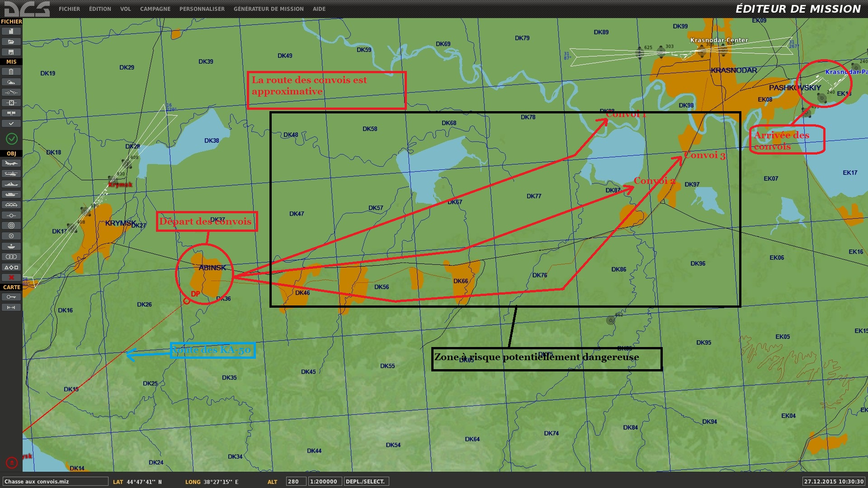
Task: Open the FICHIER menu
Action: click(x=69, y=9)
